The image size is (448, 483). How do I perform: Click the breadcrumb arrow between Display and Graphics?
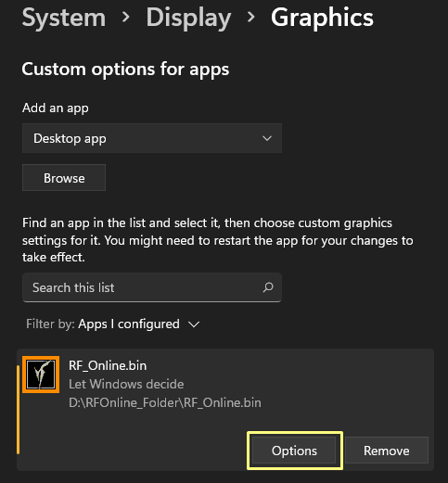point(251,17)
